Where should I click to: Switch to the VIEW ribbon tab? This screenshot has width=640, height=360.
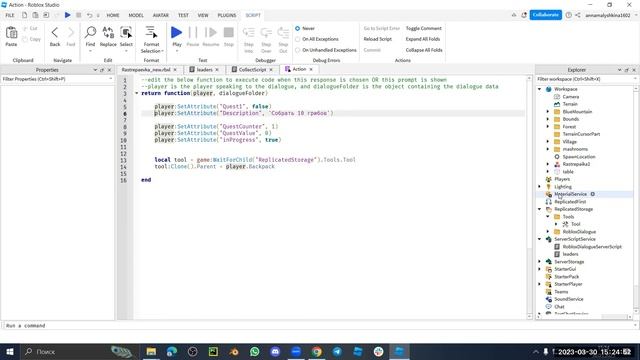pyautogui.click(x=203, y=15)
